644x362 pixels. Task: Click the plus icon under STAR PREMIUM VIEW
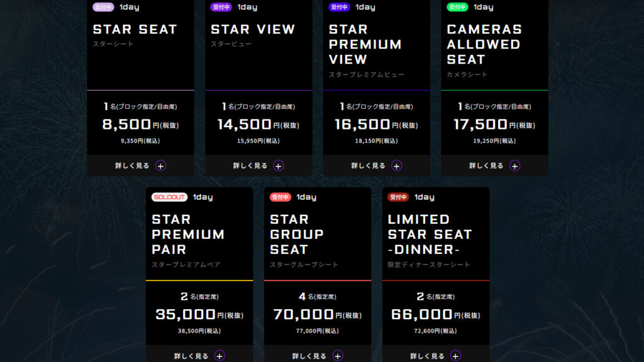pyautogui.click(x=397, y=166)
